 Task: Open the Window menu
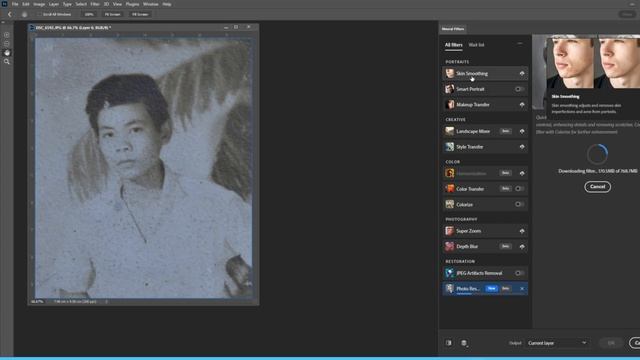click(x=151, y=4)
